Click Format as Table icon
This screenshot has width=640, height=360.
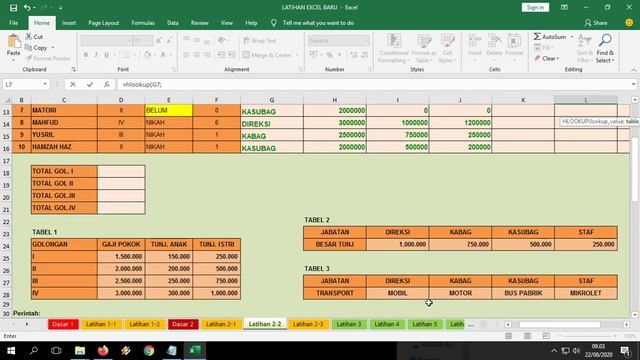point(424,41)
